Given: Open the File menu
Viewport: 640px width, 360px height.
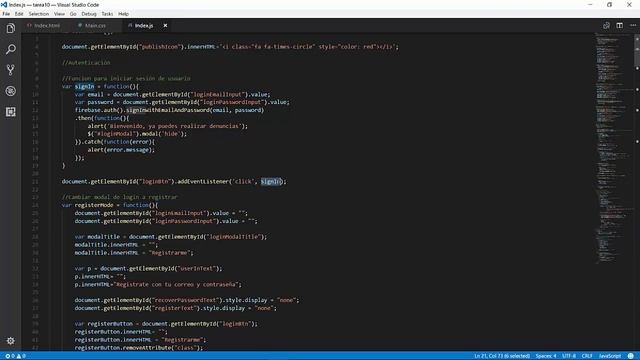Looking at the screenshot, I should click(6, 14).
